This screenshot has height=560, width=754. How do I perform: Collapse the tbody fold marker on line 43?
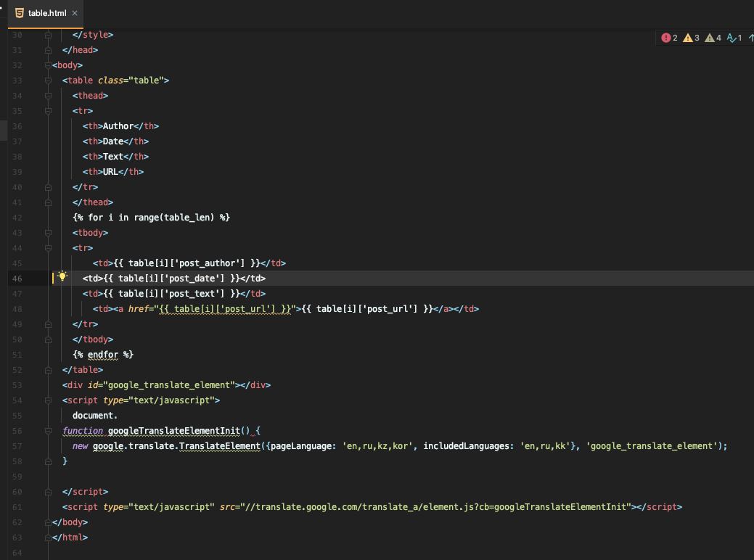pos(48,233)
